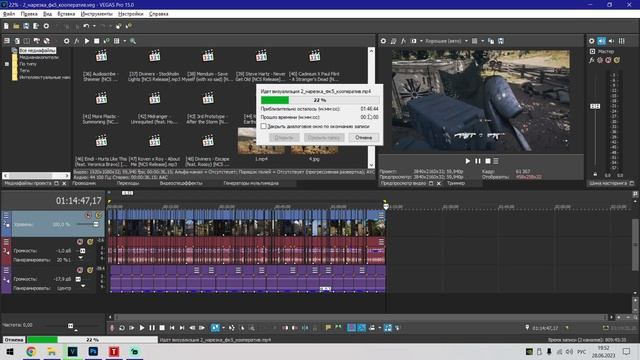This screenshot has height=360, width=640.
Task: Click Play in the video preview window
Action: [467, 161]
